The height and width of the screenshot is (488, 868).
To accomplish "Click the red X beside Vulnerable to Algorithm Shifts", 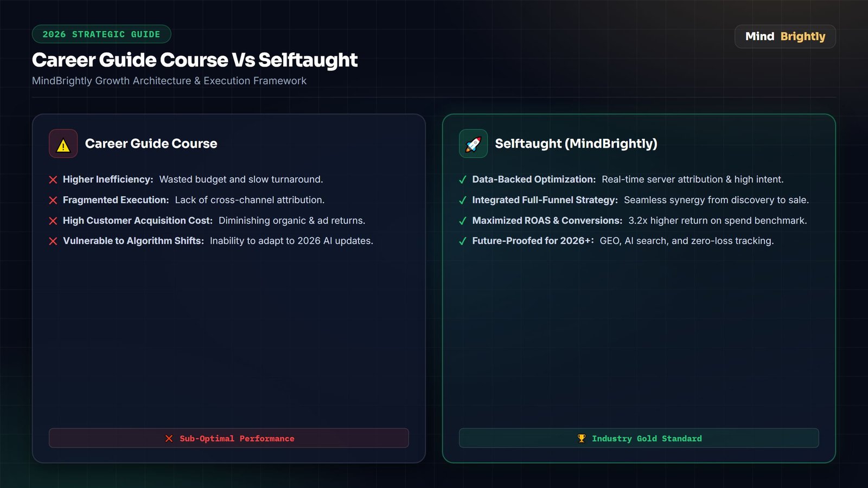I will (x=53, y=241).
